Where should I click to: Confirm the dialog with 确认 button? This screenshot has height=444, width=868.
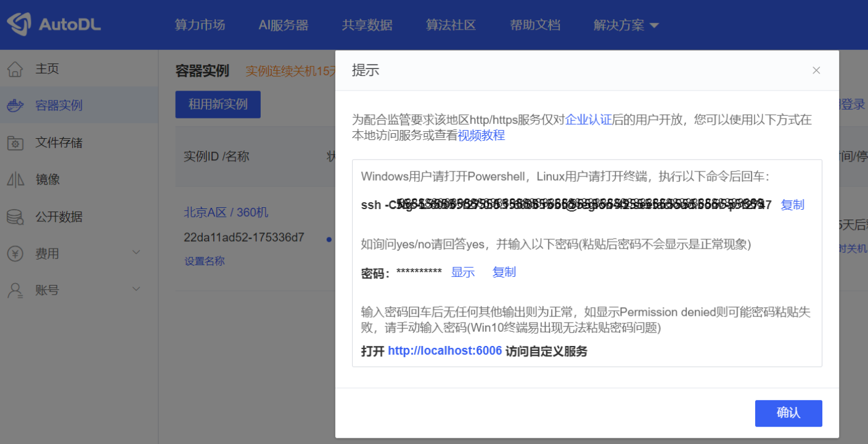click(x=788, y=413)
